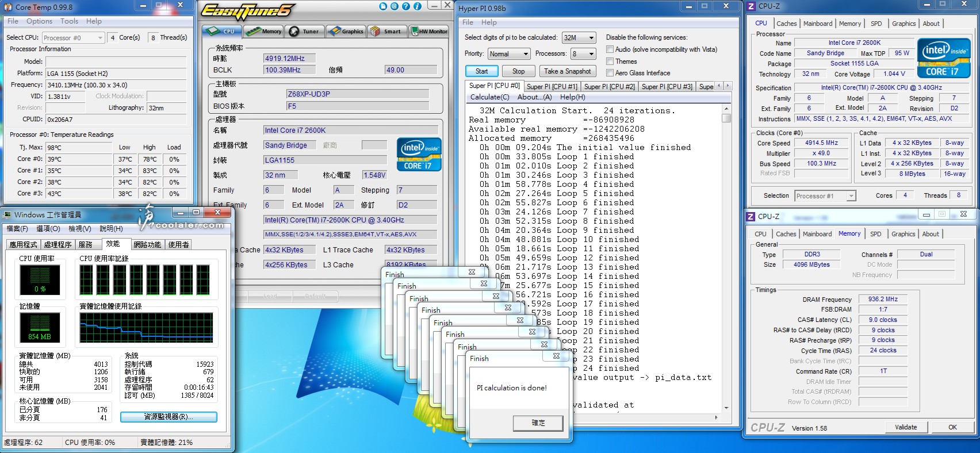Open the Priority dropdown Normal

[x=509, y=53]
